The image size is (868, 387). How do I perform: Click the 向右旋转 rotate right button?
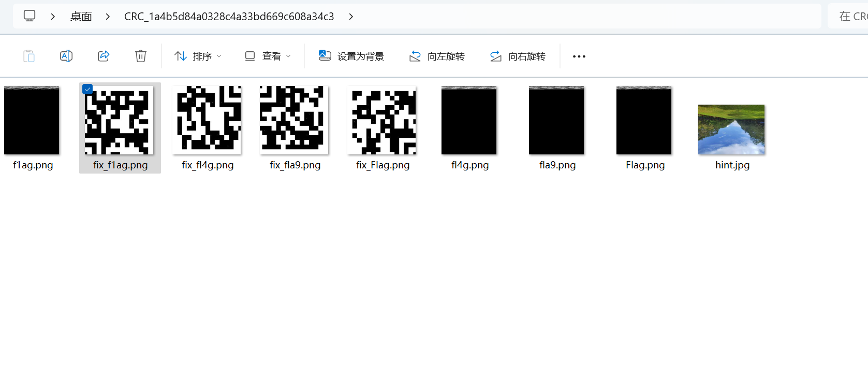tap(518, 56)
